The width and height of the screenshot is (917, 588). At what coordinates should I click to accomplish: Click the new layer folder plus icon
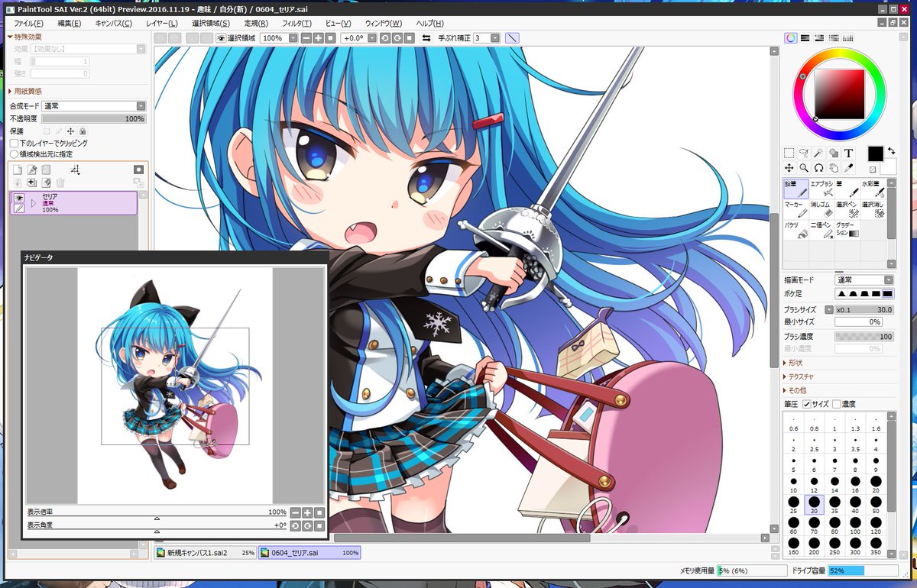pyautogui.click(x=32, y=183)
